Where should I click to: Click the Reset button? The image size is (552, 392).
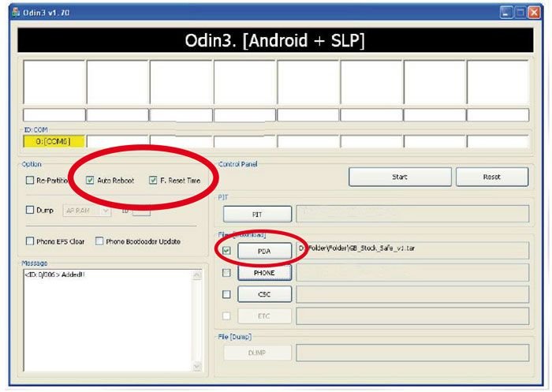click(x=492, y=177)
